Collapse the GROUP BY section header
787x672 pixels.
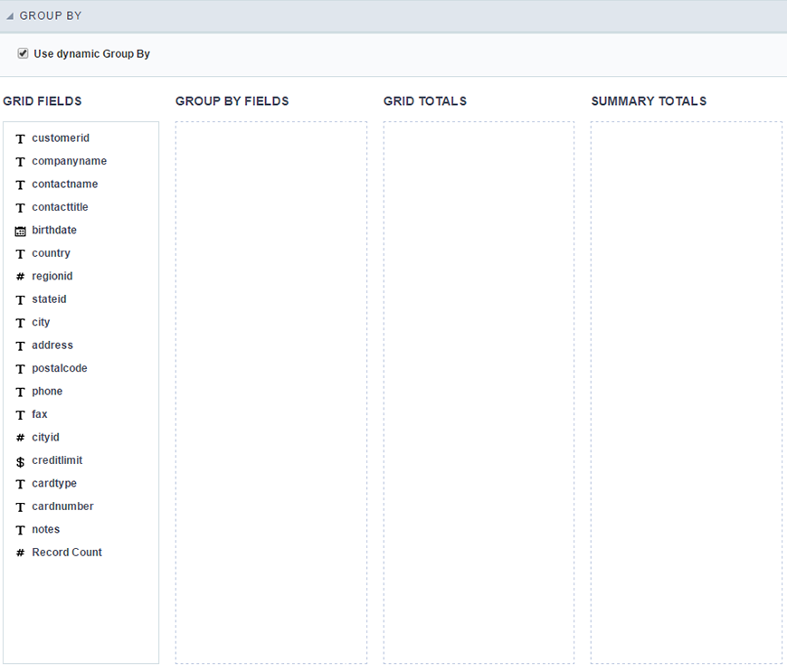tap(9, 14)
